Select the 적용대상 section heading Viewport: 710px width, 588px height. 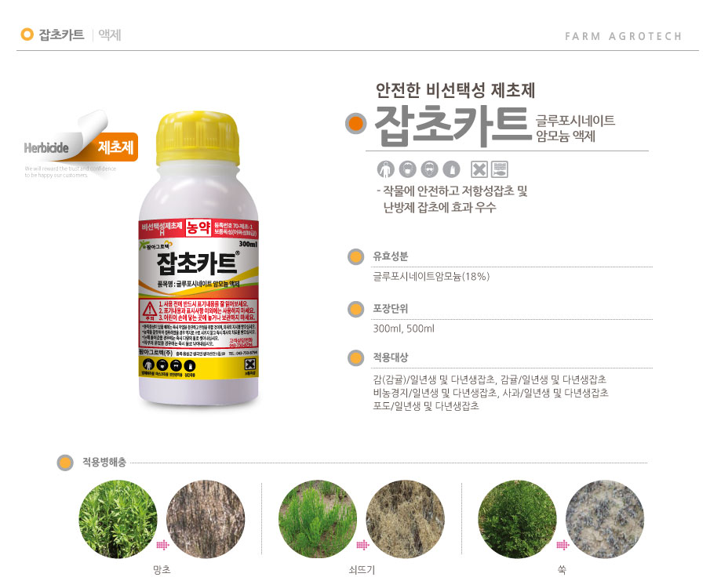(x=391, y=358)
